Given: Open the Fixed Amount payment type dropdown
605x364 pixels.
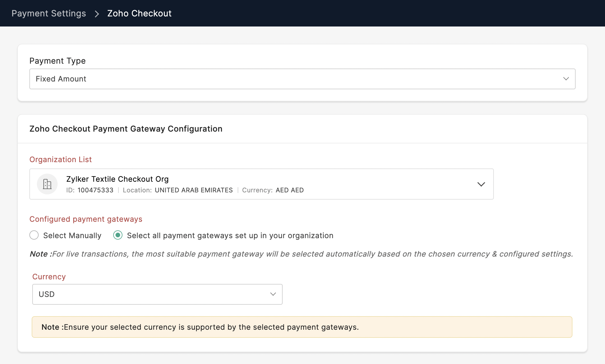Looking at the screenshot, I should (x=302, y=79).
